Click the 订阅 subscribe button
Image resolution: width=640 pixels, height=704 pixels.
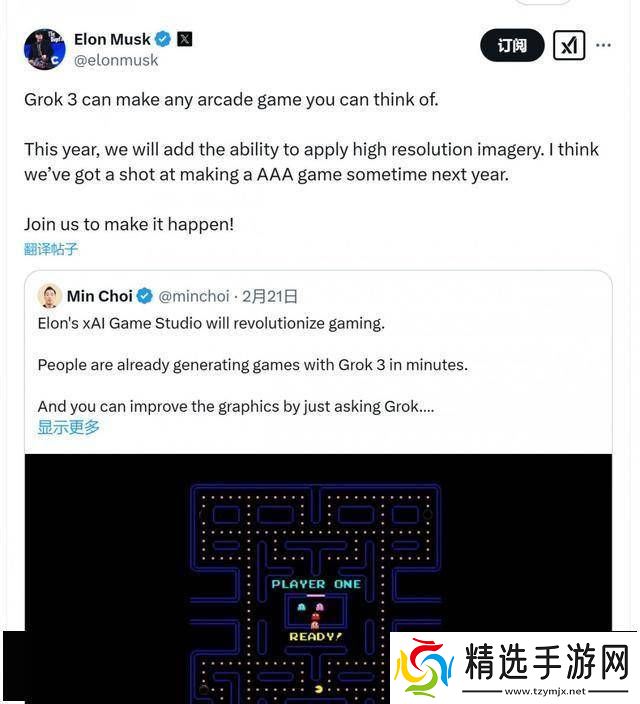pyautogui.click(x=512, y=45)
